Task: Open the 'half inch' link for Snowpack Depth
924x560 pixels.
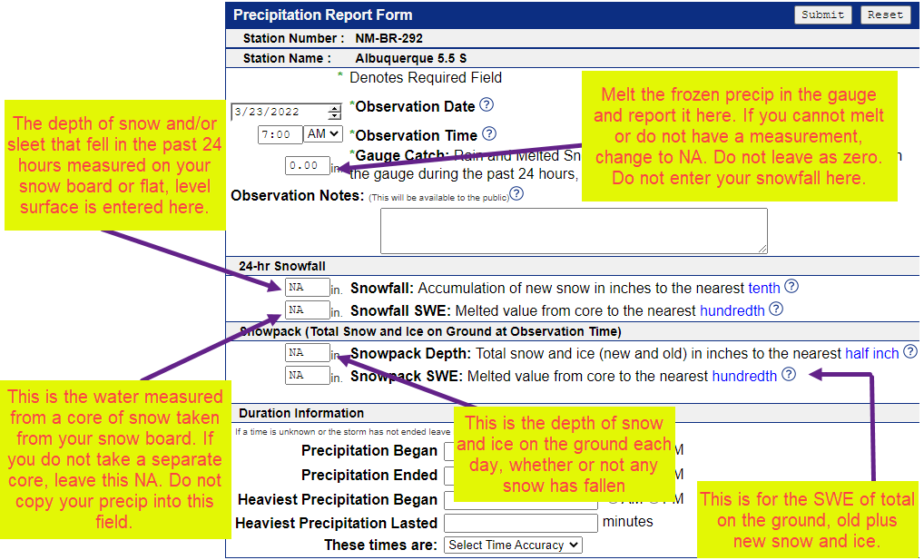Action: click(x=871, y=353)
